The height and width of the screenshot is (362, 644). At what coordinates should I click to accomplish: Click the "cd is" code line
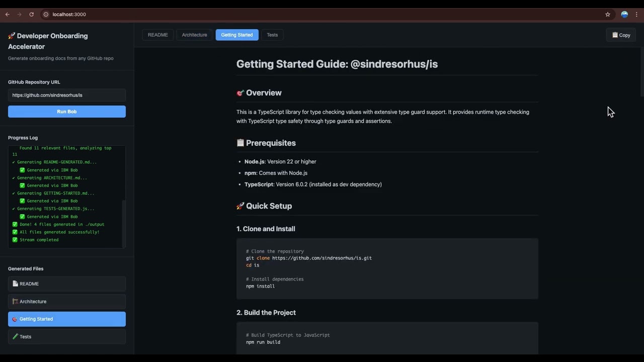[253, 265]
